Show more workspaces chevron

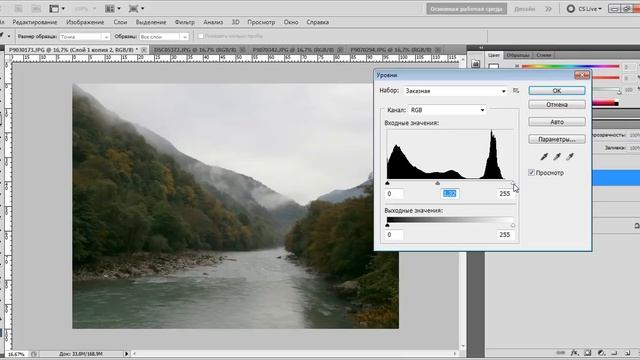point(548,9)
